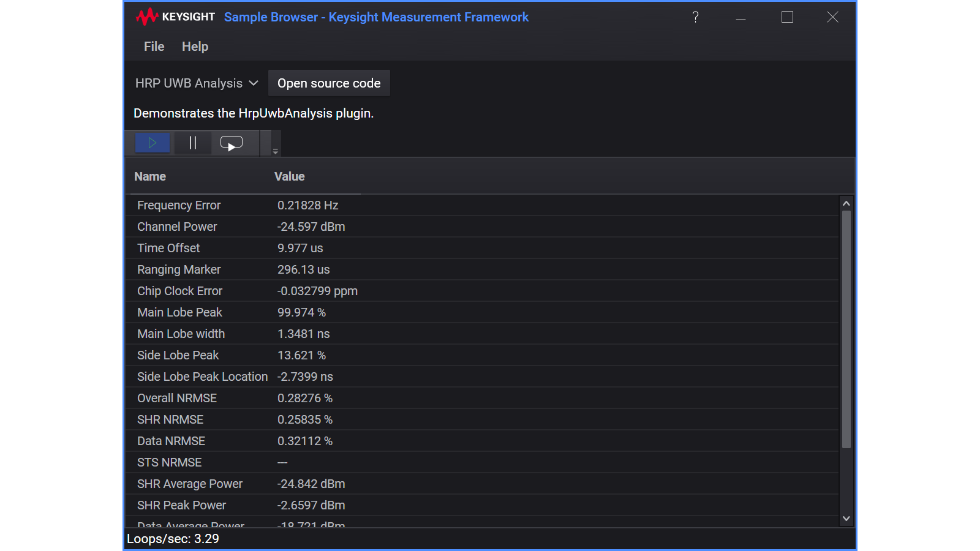Open the toolbar overflow options arrow

click(x=275, y=151)
